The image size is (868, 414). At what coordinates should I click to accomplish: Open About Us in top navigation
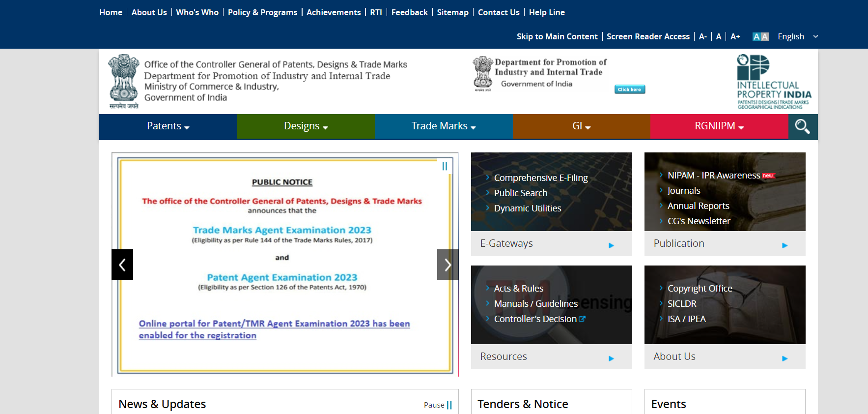pyautogui.click(x=149, y=12)
